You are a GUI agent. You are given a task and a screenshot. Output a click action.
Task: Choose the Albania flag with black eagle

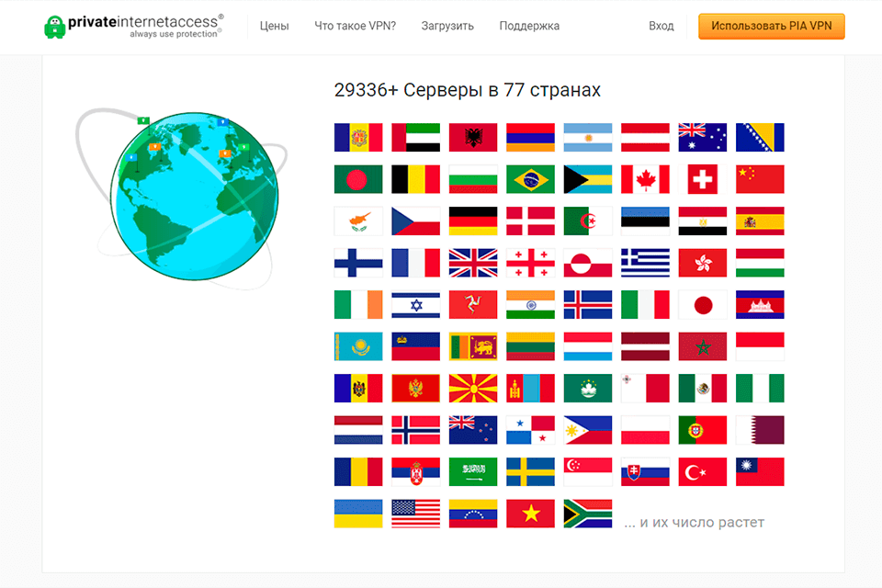coord(473,137)
